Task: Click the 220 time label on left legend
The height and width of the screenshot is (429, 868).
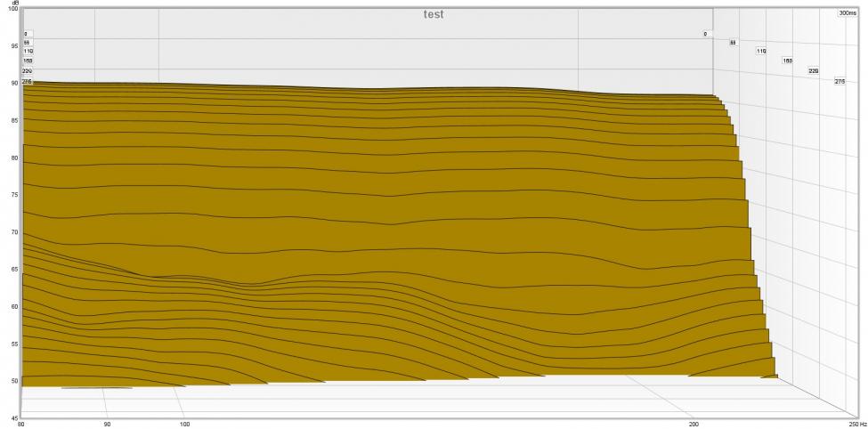Action: [x=28, y=71]
